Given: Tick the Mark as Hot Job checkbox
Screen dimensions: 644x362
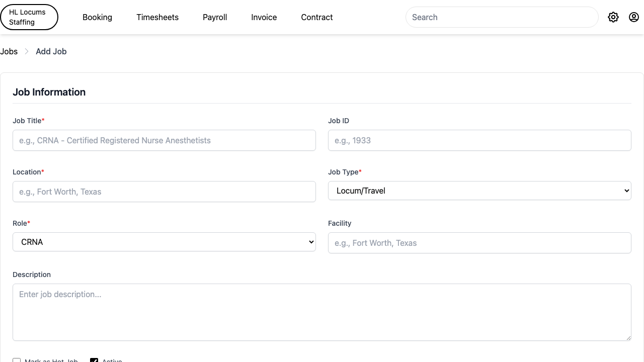Looking at the screenshot, I should pos(17,360).
